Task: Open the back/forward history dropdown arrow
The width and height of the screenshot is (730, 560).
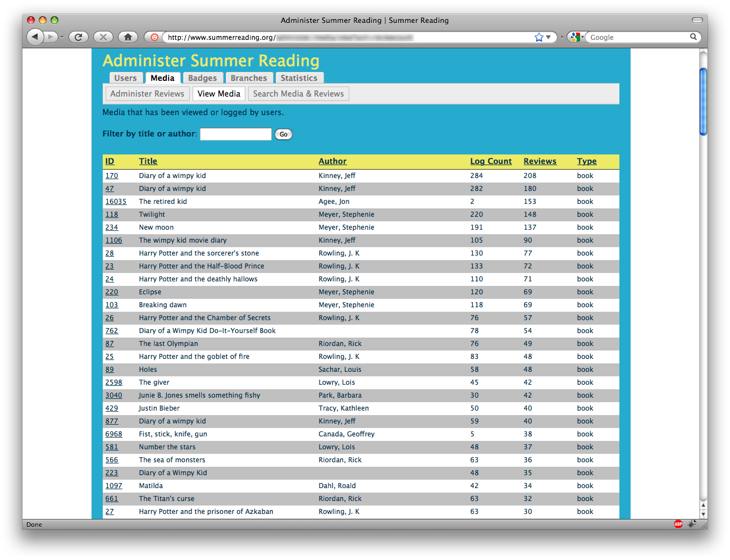Action: 62,37
